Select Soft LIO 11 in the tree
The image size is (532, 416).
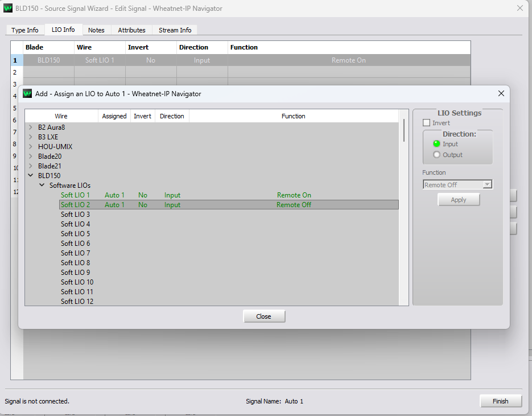coord(77,292)
